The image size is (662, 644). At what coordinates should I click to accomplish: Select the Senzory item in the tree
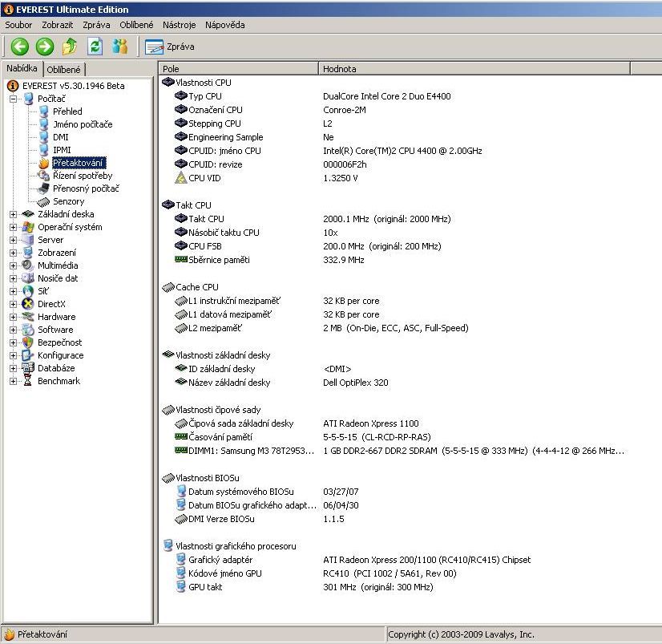(68, 201)
